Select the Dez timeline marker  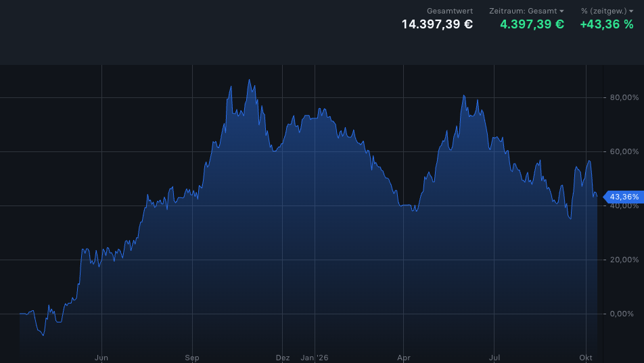[x=283, y=358]
